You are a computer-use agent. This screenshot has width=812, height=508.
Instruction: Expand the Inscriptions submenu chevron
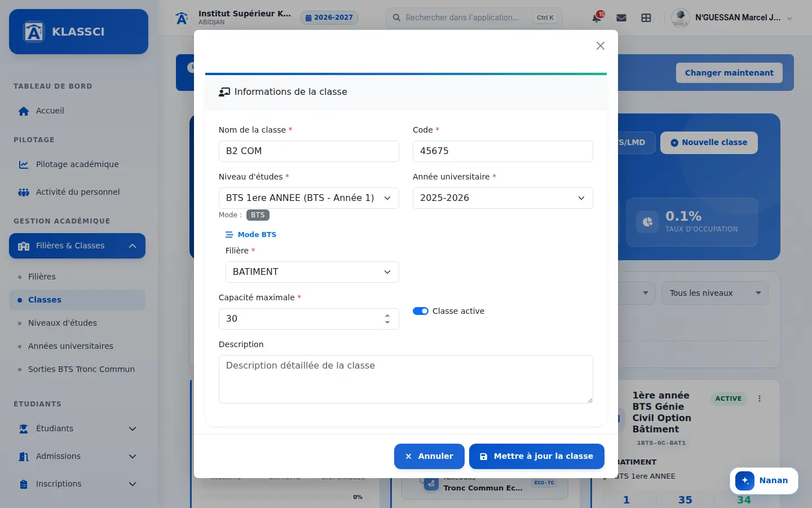coord(133,484)
